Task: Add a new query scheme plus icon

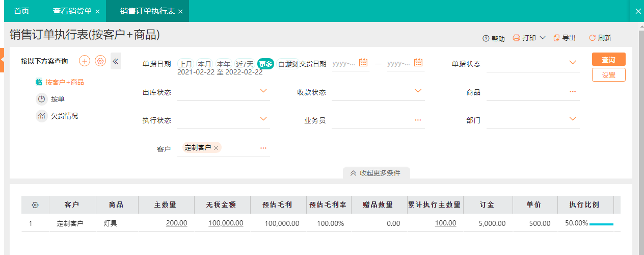Action: pyautogui.click(x=85, y=61)
